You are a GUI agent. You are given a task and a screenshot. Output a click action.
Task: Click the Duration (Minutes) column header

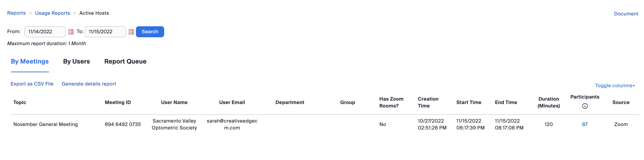pos(549,102)
